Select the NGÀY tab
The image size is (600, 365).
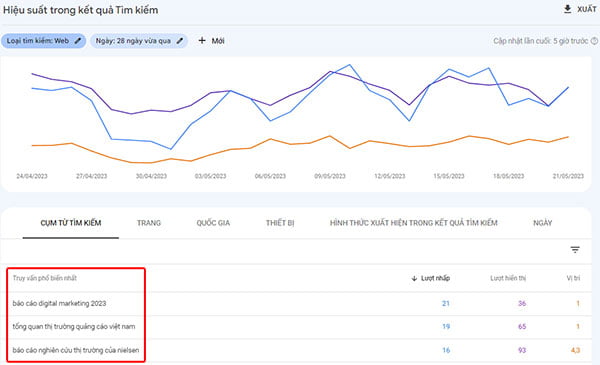tap(543, 223)
